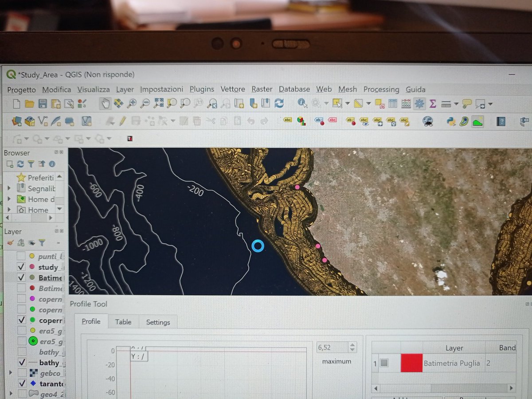Switch to the Table tab in Profile Tool
Screen dimensions: 532x399
[123, 322]
